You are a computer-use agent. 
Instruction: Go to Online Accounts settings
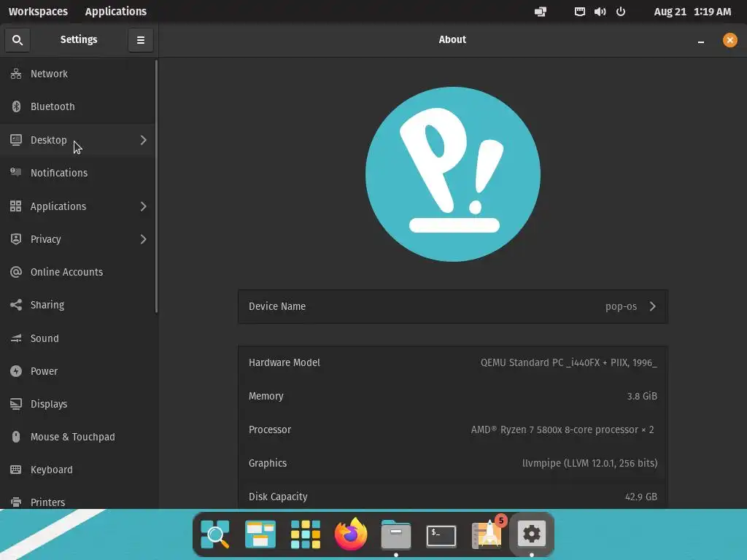point(77,272)
